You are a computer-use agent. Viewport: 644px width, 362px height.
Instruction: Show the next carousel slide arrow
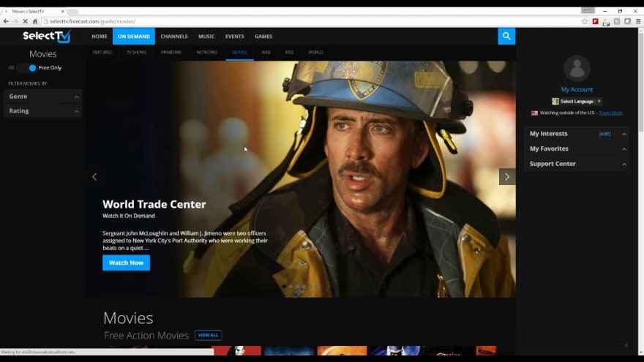coord(507,176)
